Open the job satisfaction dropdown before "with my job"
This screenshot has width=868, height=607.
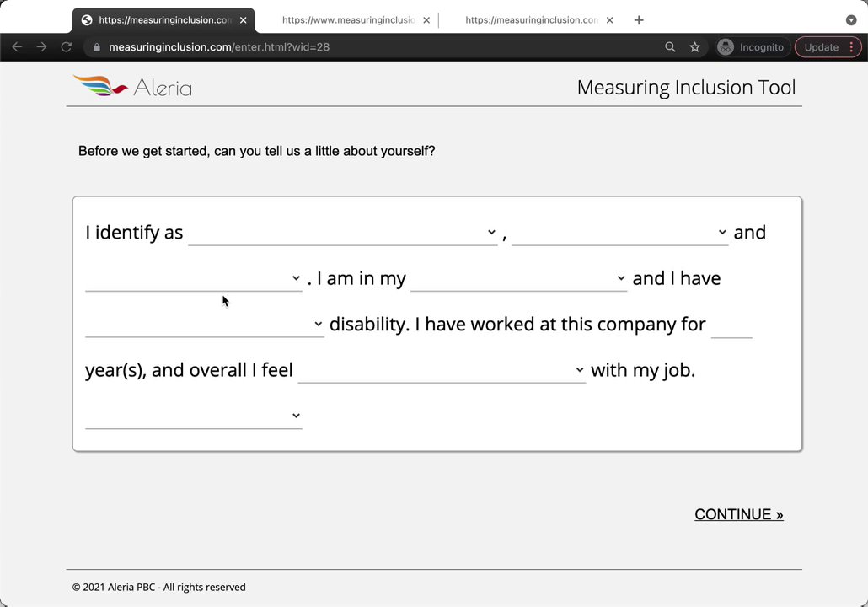441,370
